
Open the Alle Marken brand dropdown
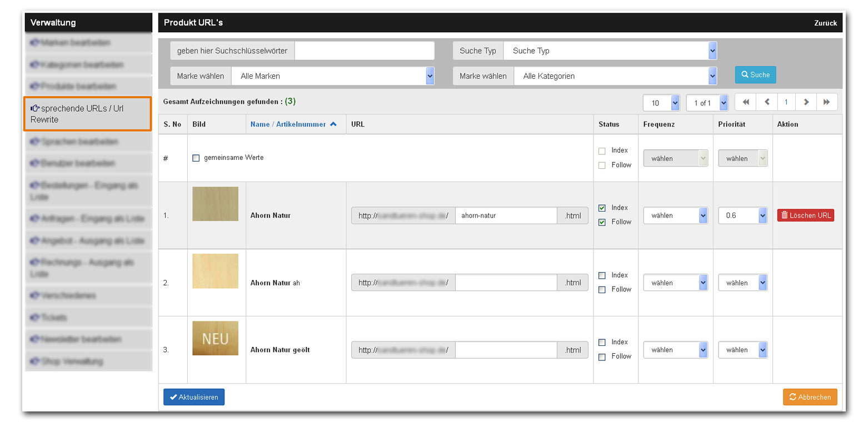(x=332, y=76)
